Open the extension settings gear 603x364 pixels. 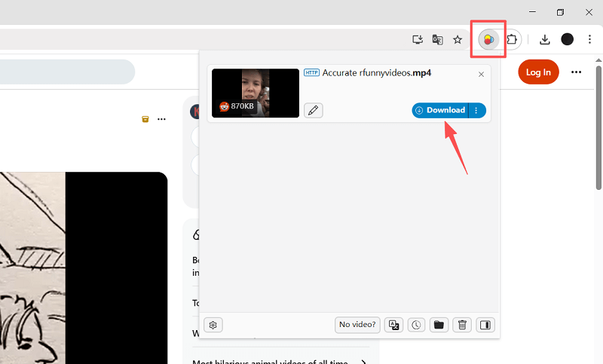[213, 325]
